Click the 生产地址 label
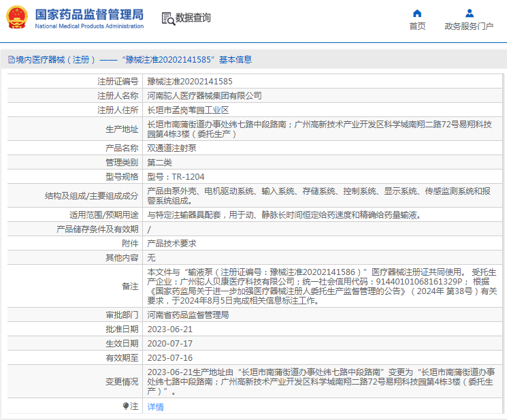 [x=122, y=129]
